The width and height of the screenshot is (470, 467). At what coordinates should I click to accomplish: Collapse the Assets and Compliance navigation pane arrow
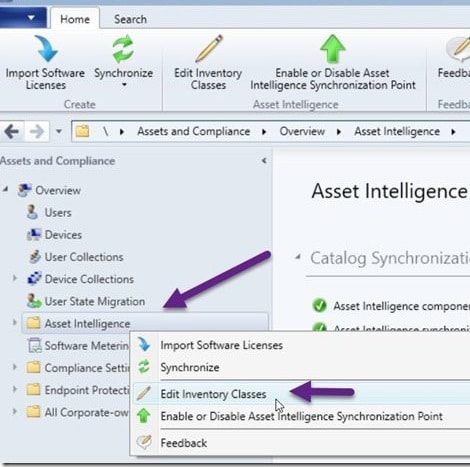click(x=264, y=161)
